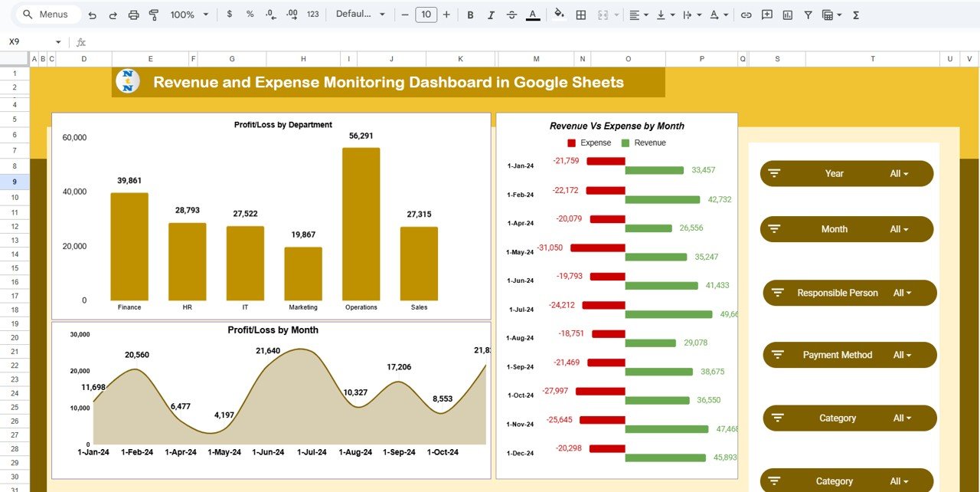Undo the last action
The image size is (980, 492).
(x=92, y=14)
